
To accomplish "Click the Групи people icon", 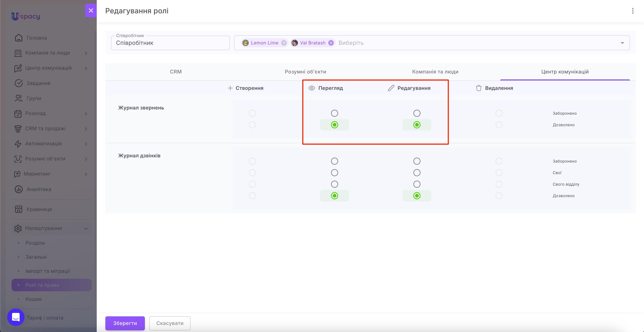I will [19, 98].
